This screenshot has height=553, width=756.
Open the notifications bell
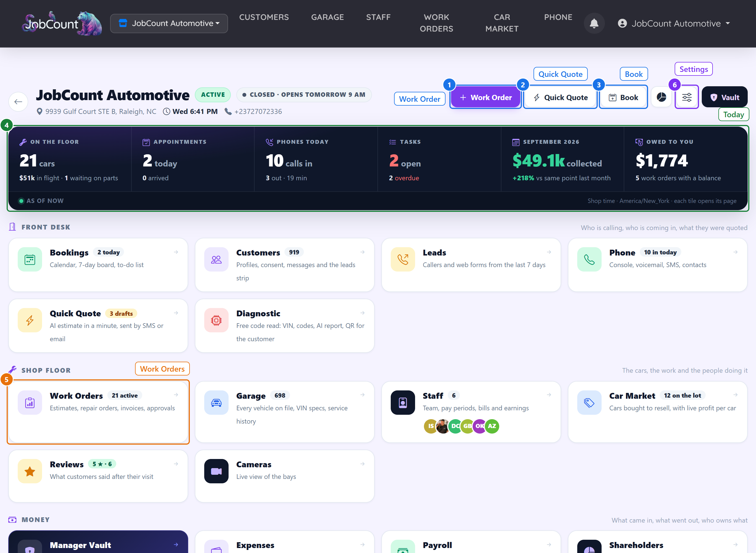tap(594, 24)
